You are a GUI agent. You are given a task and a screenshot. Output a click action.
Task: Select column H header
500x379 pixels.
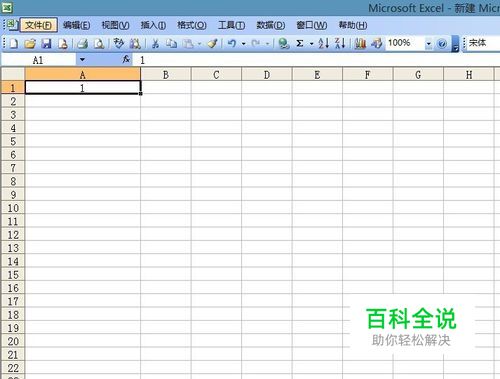[469, 75]
